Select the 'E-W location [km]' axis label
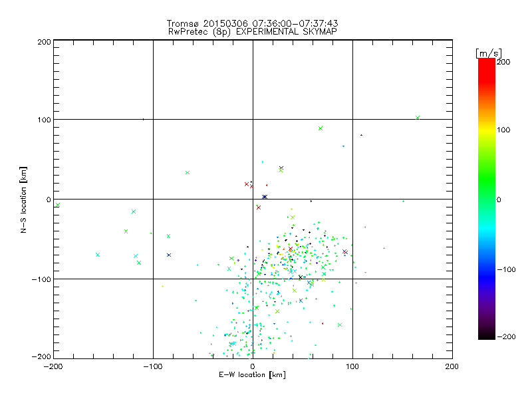This screenshot has height=399, width=532. pos(252,375)
